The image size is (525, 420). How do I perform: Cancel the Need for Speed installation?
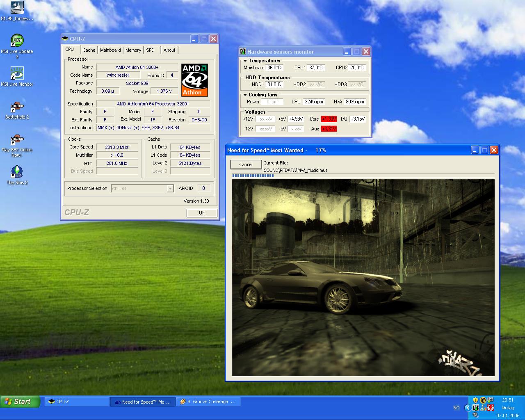246,164
